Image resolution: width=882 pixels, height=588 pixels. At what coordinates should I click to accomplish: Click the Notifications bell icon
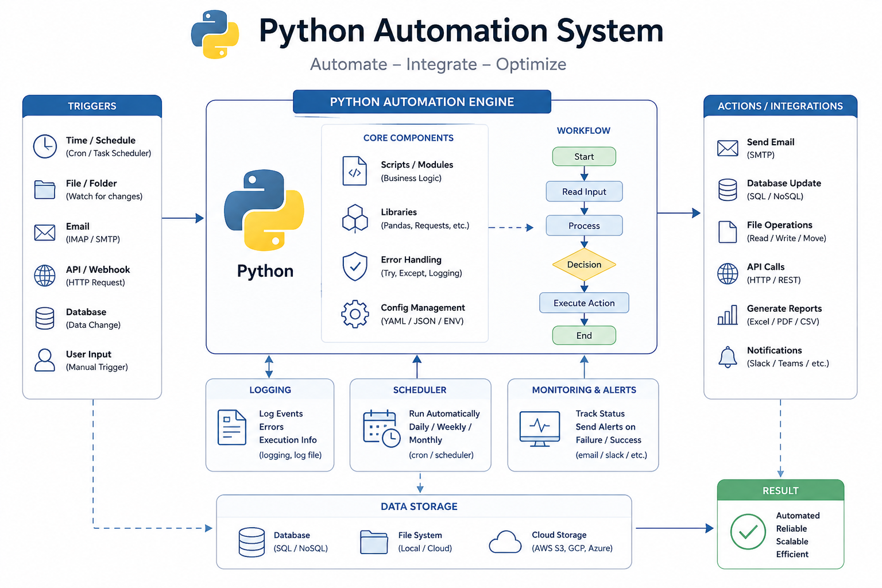tap(728, 357)
